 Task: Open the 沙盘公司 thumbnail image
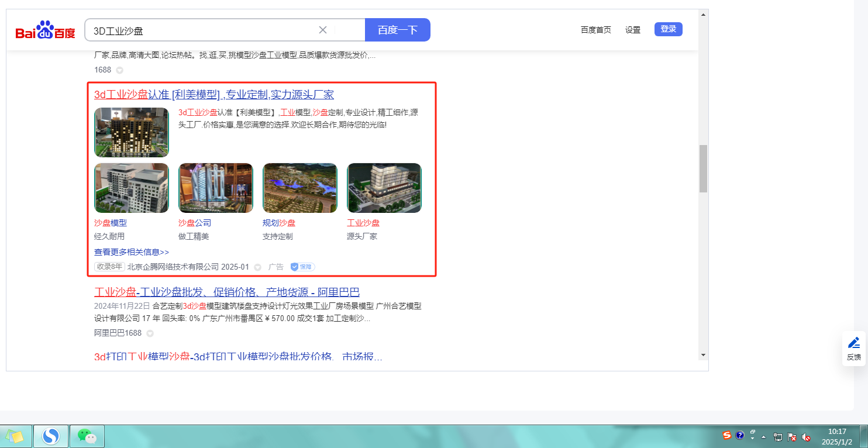coord(216,188)
